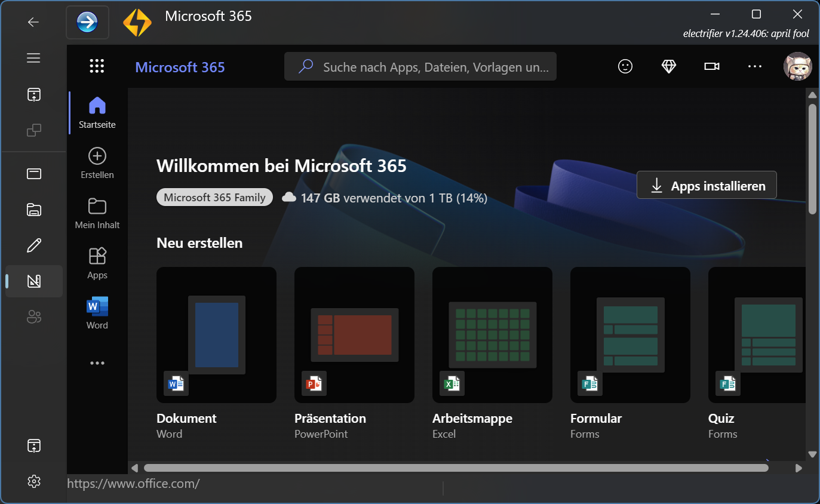820x504 pixels.
Task: Open the three-dot header overflow menu
Action: click(x=755, y=66)
